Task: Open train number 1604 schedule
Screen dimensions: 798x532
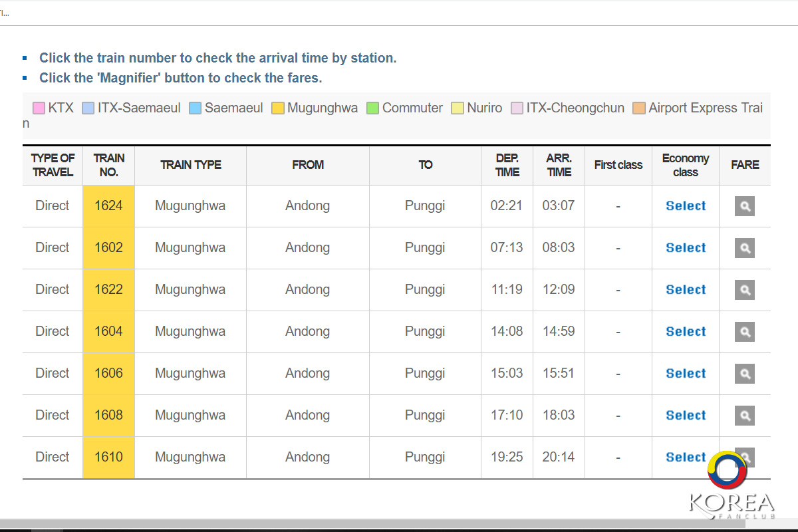Action: 108,331
